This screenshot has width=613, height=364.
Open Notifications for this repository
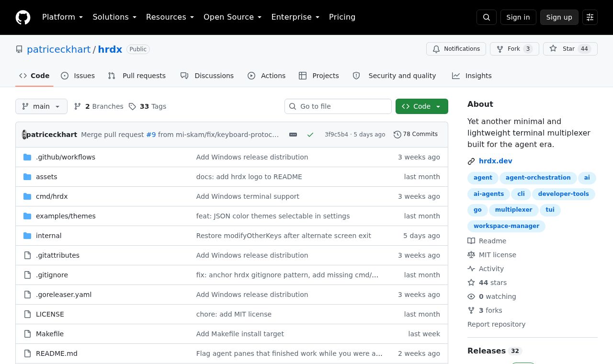pyautogui.click(x=456, y=49)
